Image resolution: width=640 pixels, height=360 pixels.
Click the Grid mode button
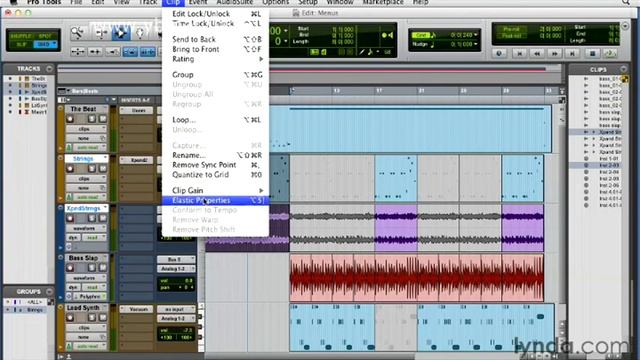tap(46, 44)
